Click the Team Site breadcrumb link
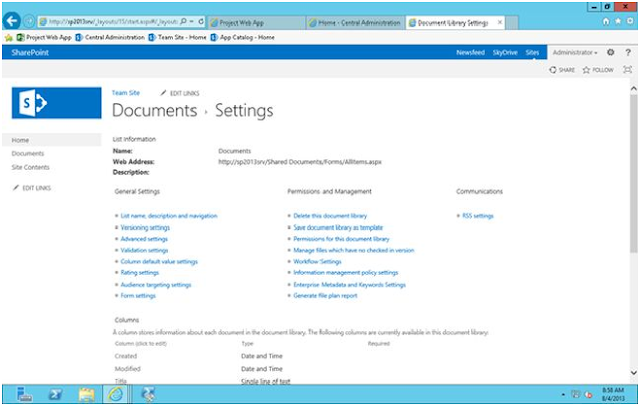 [126, 93]
